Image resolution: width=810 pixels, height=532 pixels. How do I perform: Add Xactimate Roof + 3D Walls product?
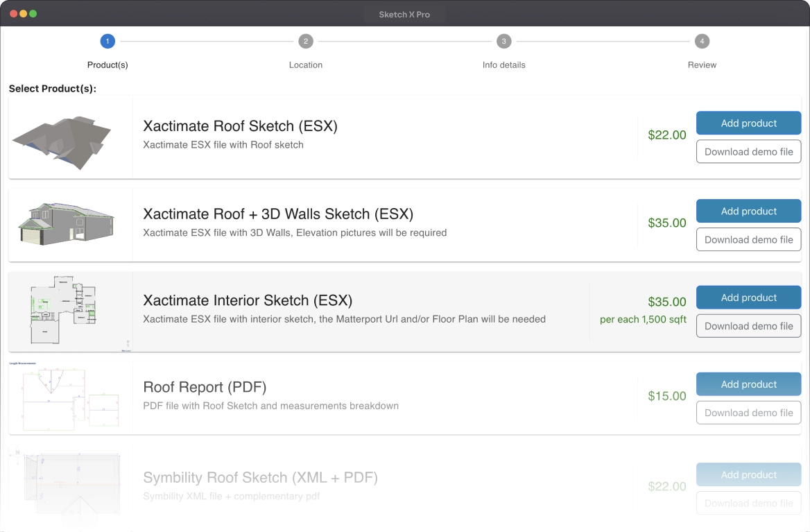748,212
